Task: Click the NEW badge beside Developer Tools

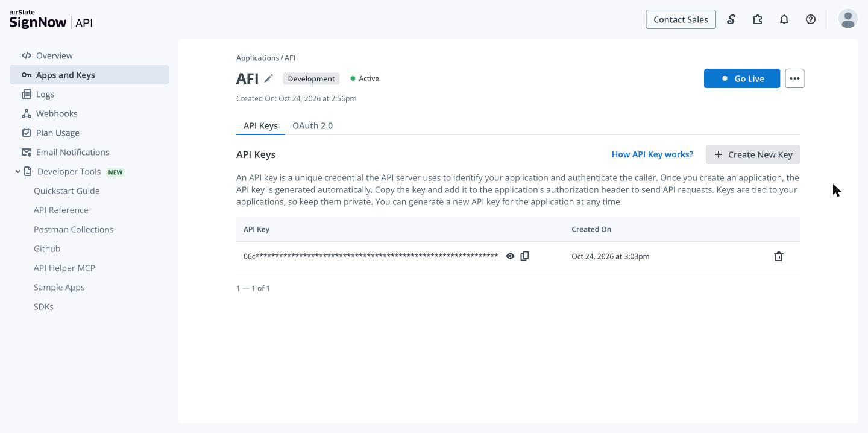Action: pos(115,172)
